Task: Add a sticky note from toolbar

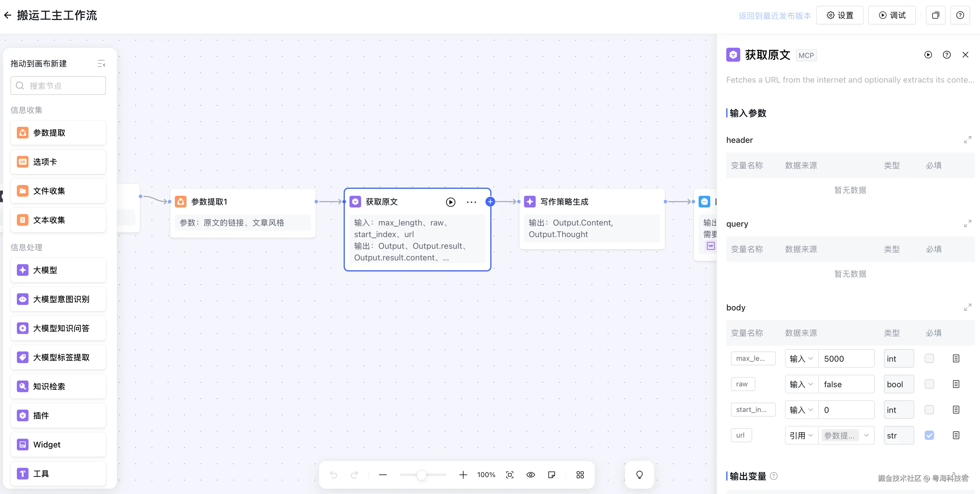Action: point(552,475)
